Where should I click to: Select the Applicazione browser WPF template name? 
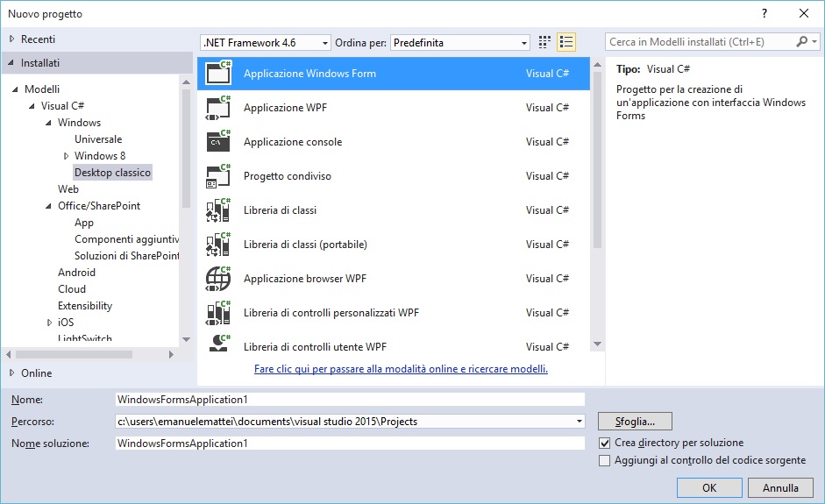click(x=304, y=279)
